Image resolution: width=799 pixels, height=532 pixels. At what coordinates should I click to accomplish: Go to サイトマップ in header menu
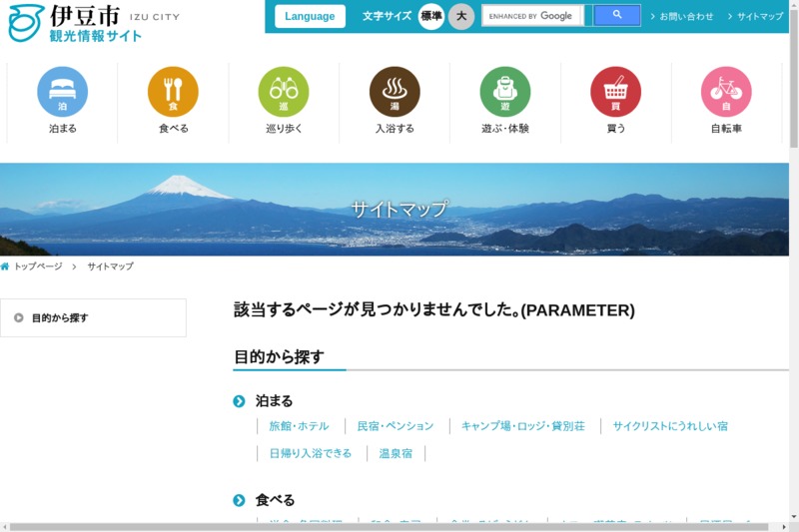(x=759, y=17)
